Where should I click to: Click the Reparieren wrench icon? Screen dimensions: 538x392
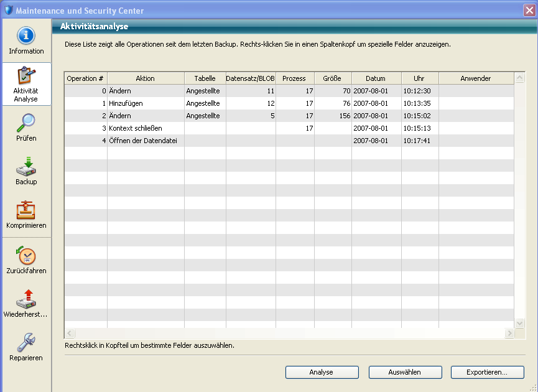point(26,342)
